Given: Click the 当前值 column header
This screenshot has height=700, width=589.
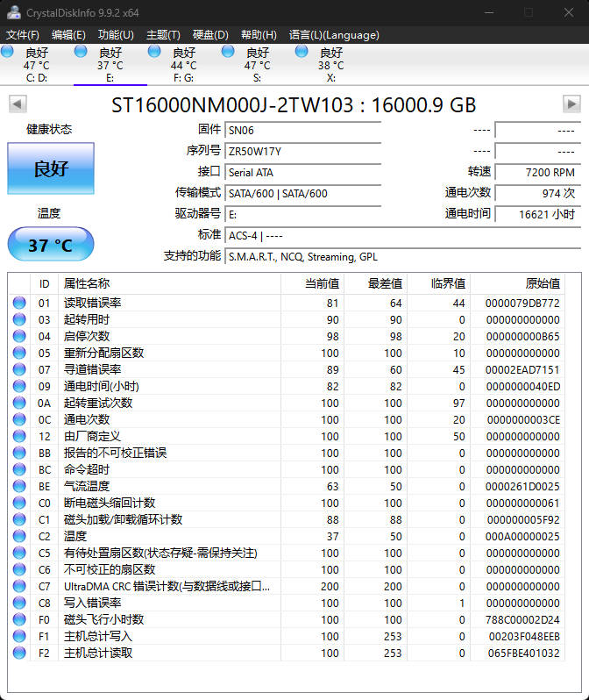Looking at the screenshot, I should [312, 284].
